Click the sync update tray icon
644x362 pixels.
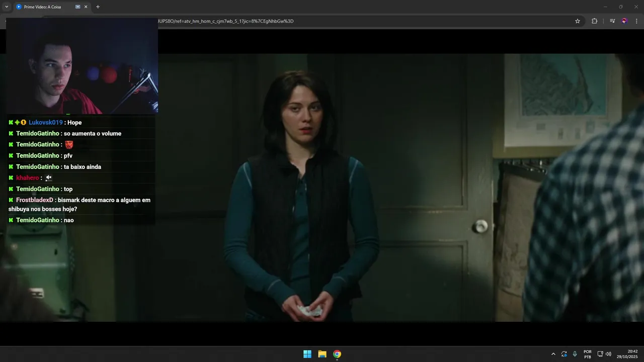click(564, 354)
